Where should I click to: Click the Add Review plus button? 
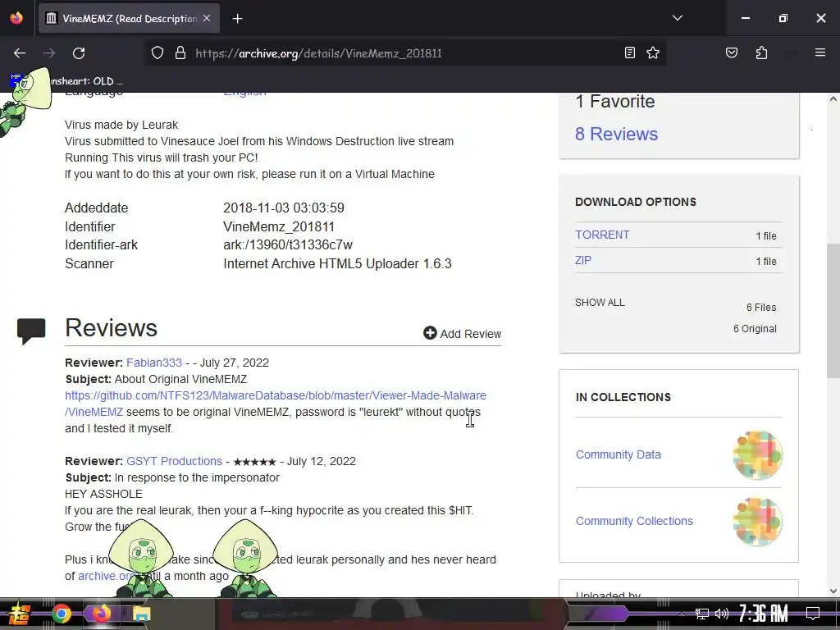pos(462,333)
